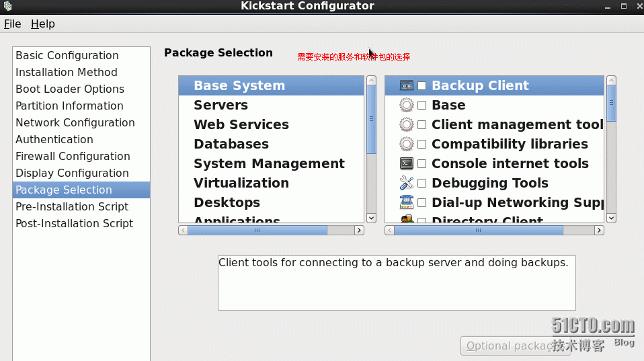The width and height of the screenshot is (644, 361).
Task: Tick the Client management tools checkbox
Action: 421,125
